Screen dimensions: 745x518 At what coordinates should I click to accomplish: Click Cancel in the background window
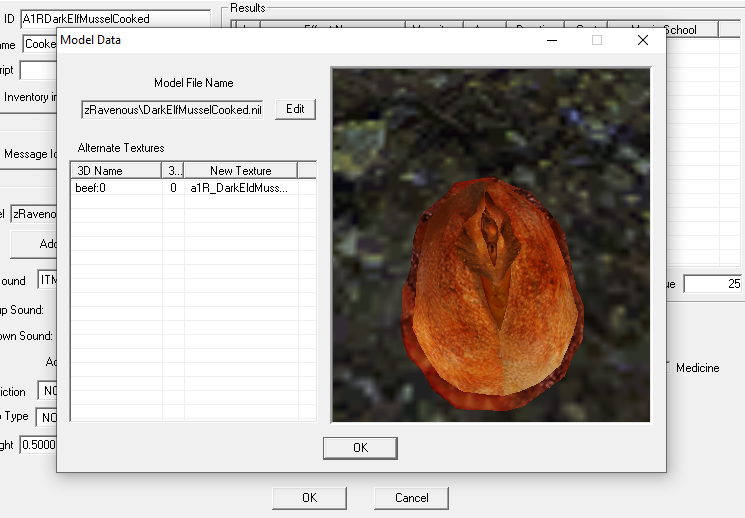pyautogui.click(x=411, y=498)
